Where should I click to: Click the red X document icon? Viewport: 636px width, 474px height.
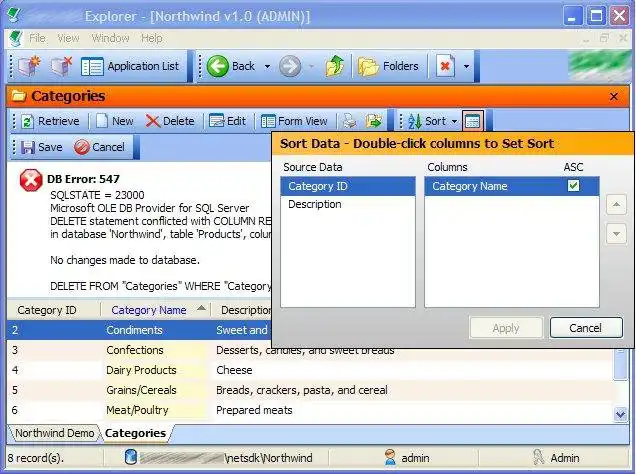(x=445, y=66)
